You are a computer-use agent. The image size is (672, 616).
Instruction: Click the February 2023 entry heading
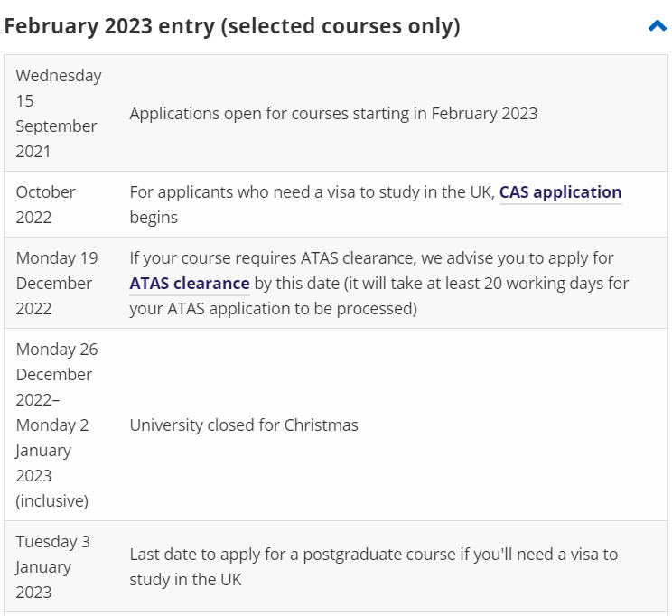(232, 26)
